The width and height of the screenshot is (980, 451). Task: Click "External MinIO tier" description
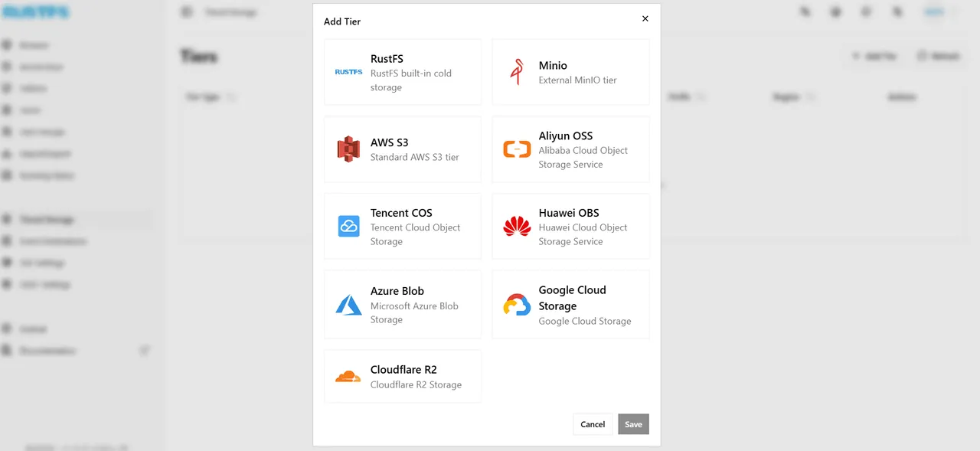(577, 80)
